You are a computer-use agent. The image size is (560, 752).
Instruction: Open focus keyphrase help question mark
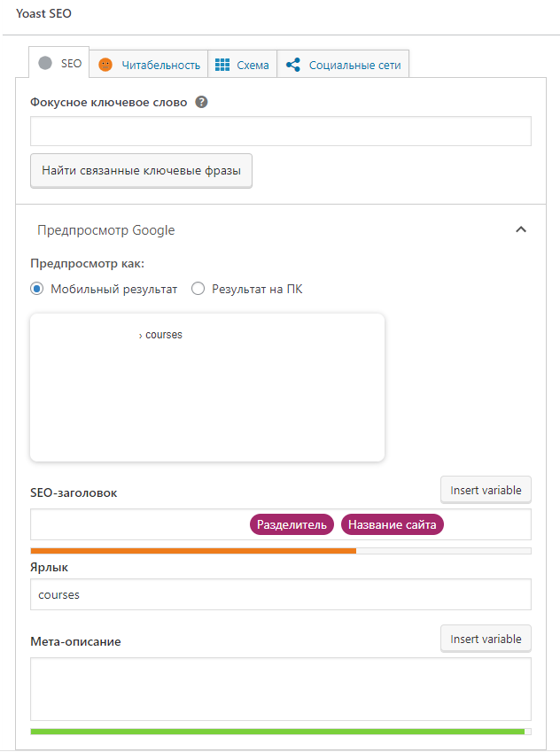coord(202,102)
